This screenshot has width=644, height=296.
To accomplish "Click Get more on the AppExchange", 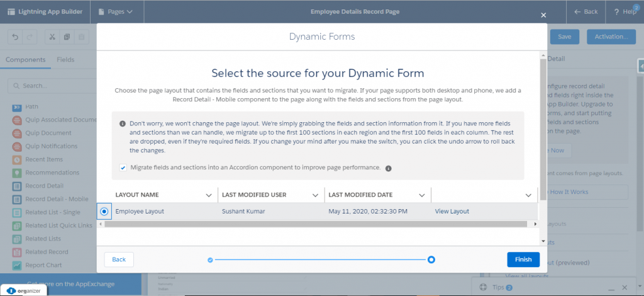I will coord(70,283).
